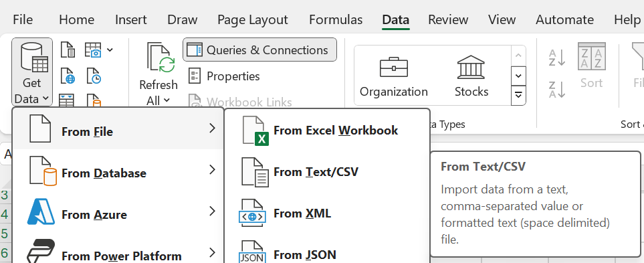Click the Recent Sources clock icon

pos(94,76)
